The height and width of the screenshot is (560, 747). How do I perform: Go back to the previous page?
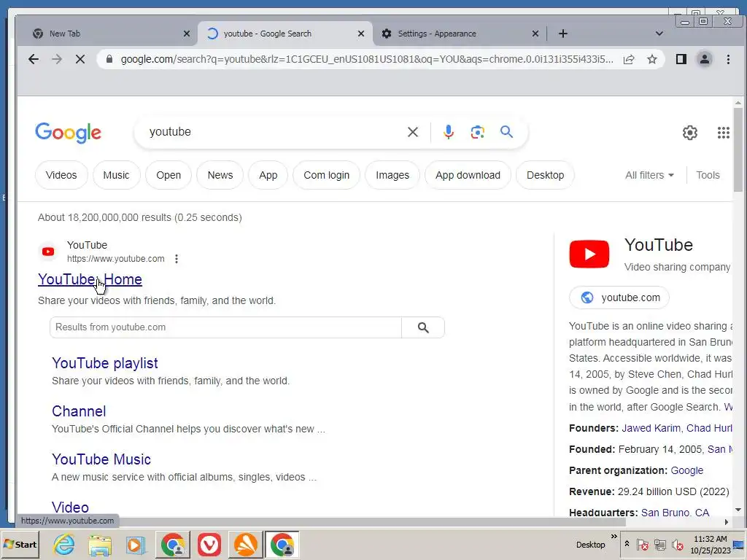click(x=34, y=59)
